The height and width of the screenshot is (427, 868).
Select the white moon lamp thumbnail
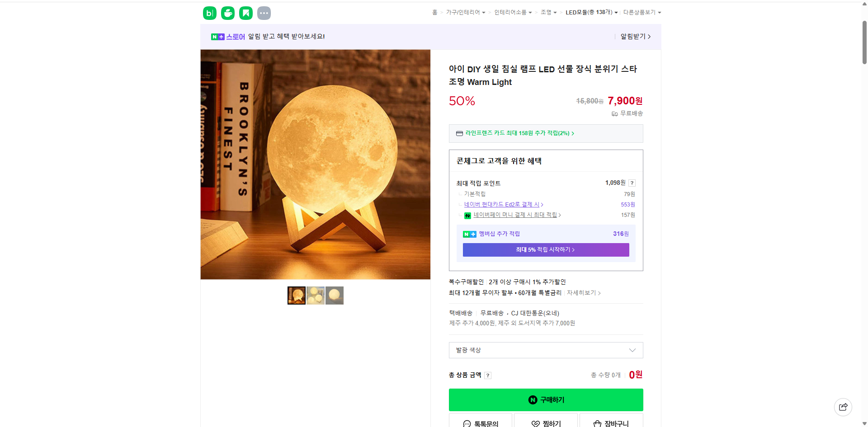click(335, 295)
